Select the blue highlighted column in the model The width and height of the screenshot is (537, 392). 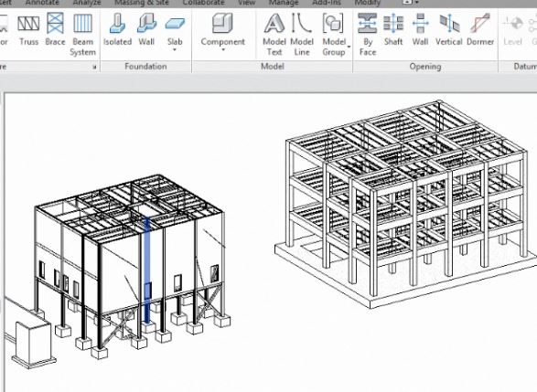coord(147,270)
